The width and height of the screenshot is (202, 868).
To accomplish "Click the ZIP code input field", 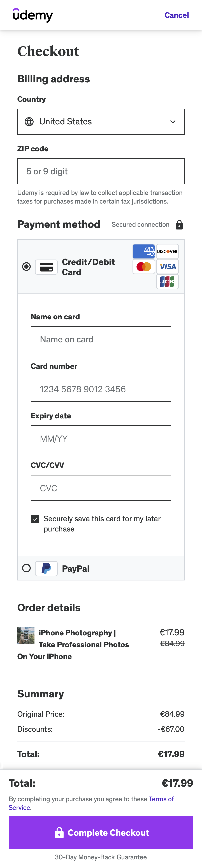I will (101, 171).
